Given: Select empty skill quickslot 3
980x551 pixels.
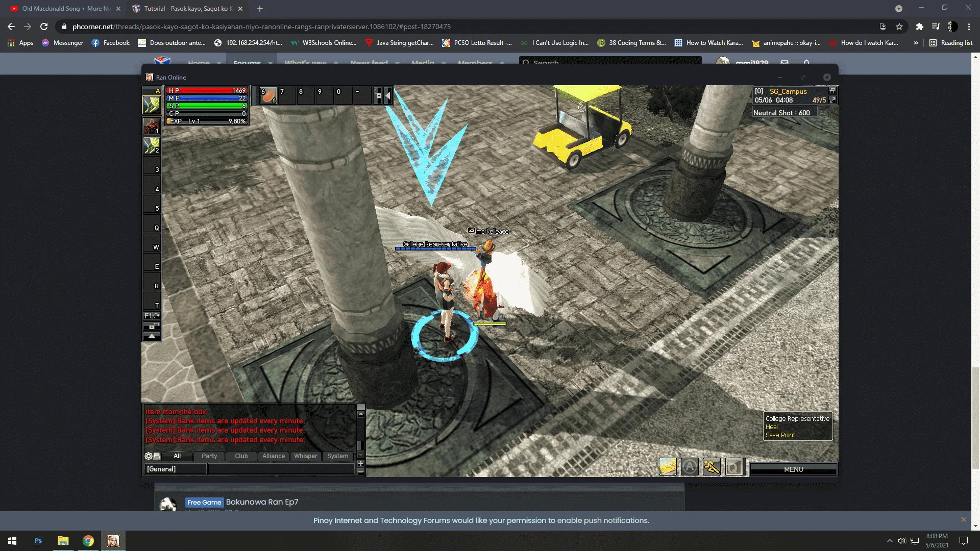Looking at the screenshot, I should (x=152, y=165).
